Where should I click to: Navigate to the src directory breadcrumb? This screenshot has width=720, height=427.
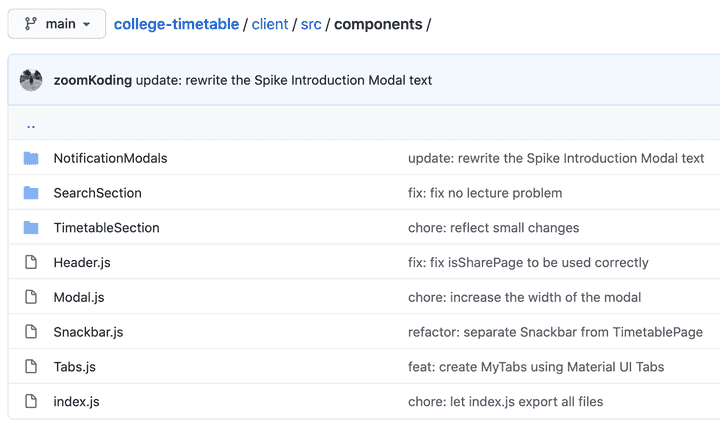[311, 24]
